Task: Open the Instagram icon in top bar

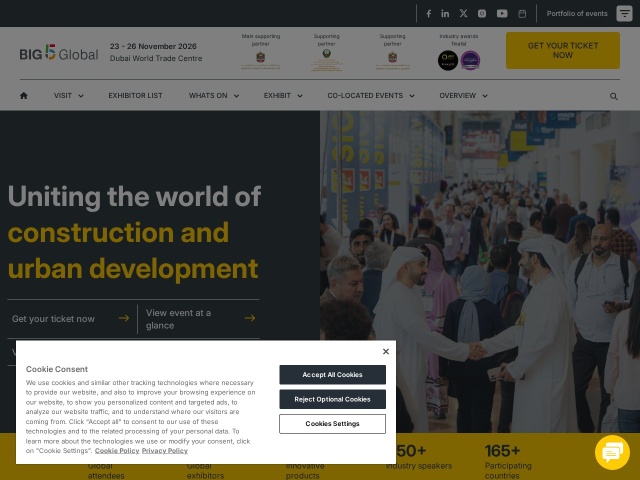Action: click(x=482, y=14)
